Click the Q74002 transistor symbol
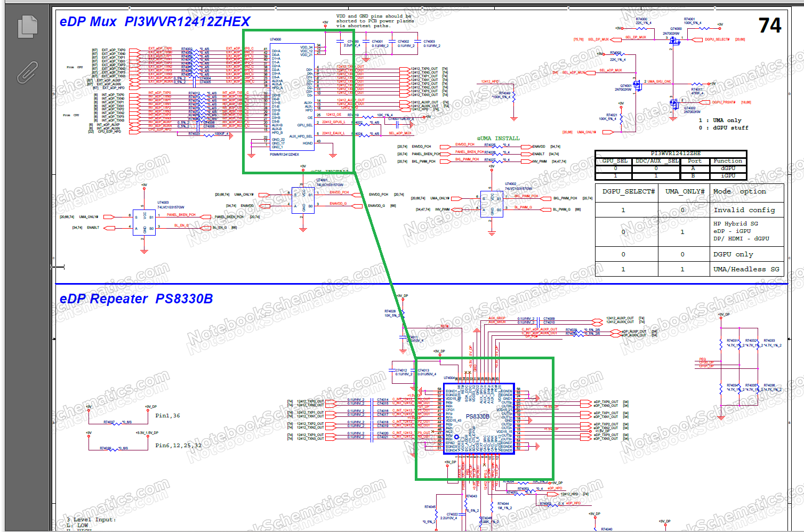The image size is (804, 532). [x=674, y=103]
